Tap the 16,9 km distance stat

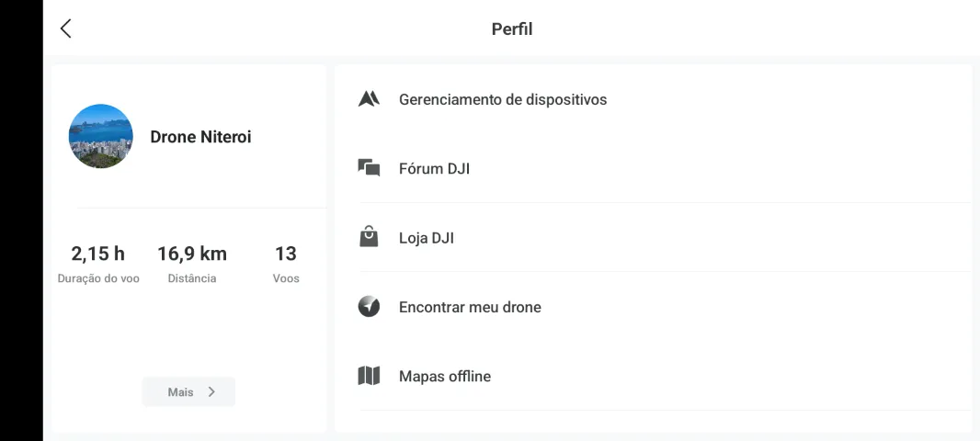tap(192, 254)
